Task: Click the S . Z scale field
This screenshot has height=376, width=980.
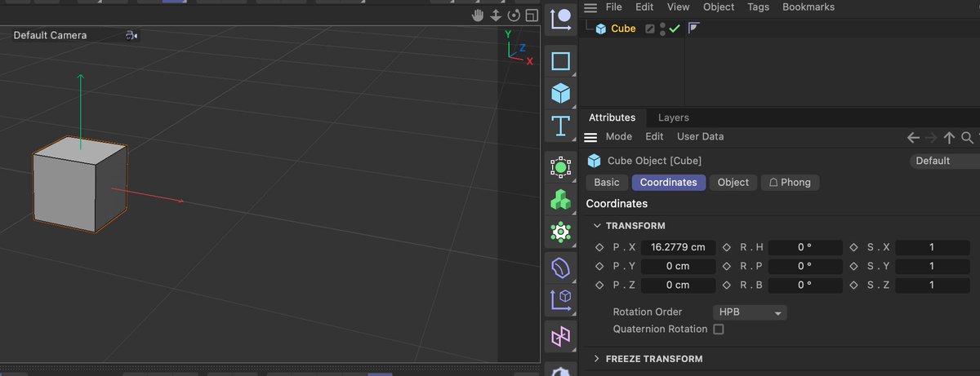Action: 932,285
